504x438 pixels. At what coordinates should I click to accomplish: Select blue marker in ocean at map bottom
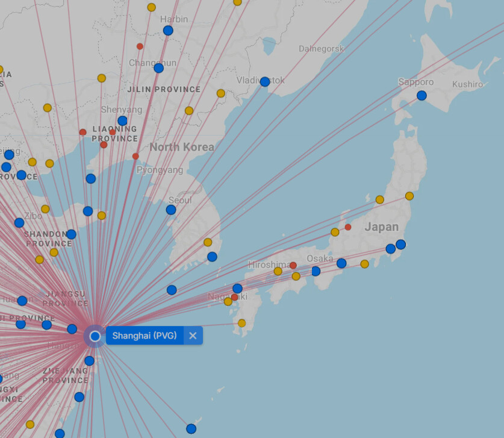[191, 429]
